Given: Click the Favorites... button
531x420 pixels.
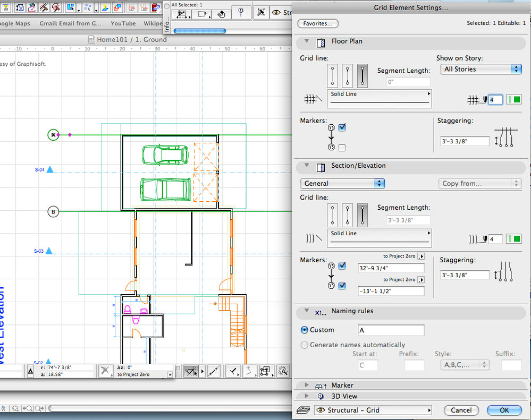Looking at the screenshot, I should tap(318, 23).
